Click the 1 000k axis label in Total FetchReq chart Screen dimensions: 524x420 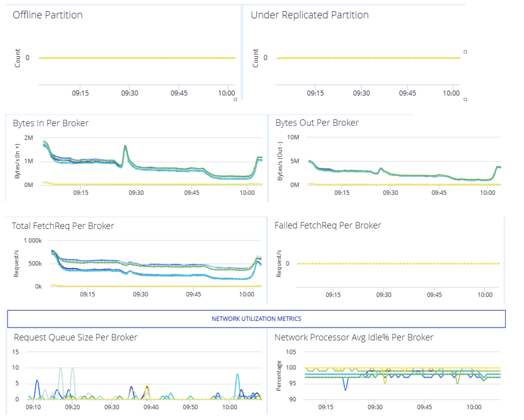coord(33,240)
